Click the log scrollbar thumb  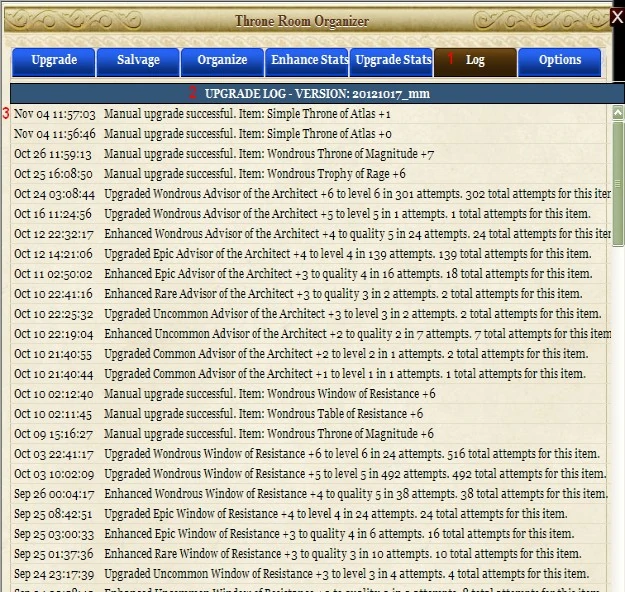(618, 184)
